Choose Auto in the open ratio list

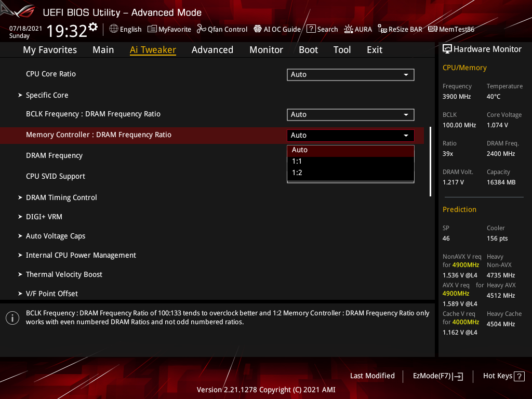(351, 150)
